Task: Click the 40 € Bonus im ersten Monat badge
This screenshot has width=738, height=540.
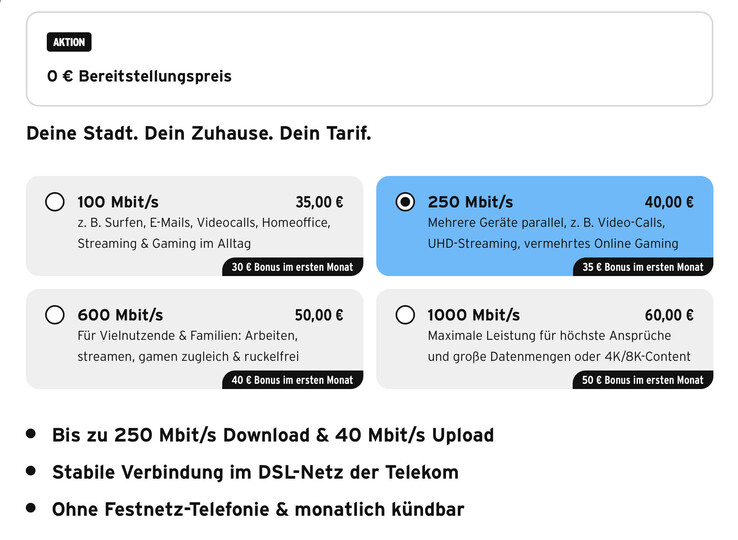Action: click(292, 380)
